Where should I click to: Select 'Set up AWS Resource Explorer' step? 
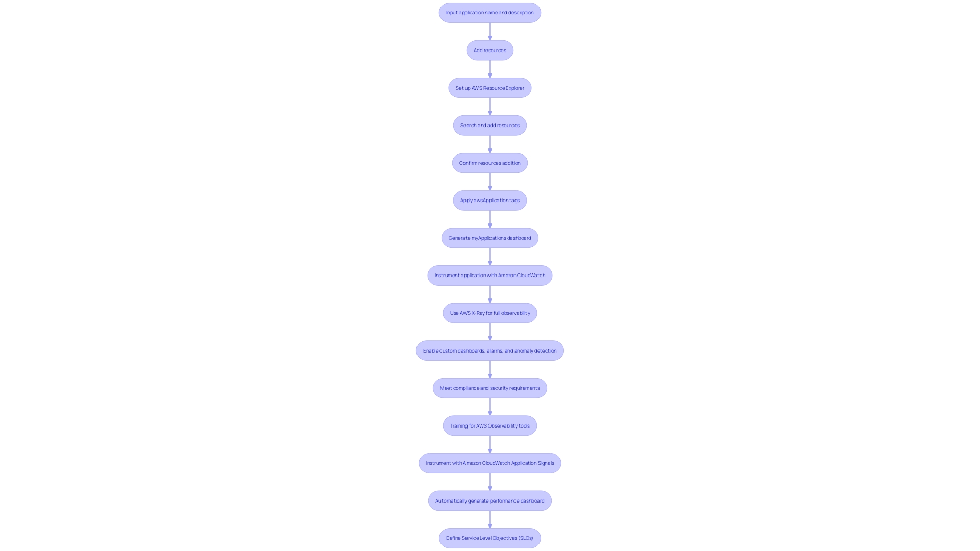pos(489,87)
